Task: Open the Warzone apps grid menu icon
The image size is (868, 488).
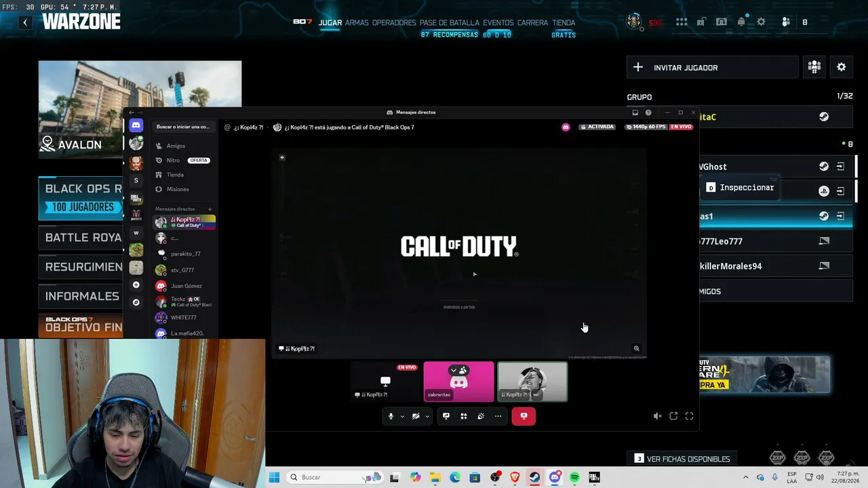Action: [682, 22]
